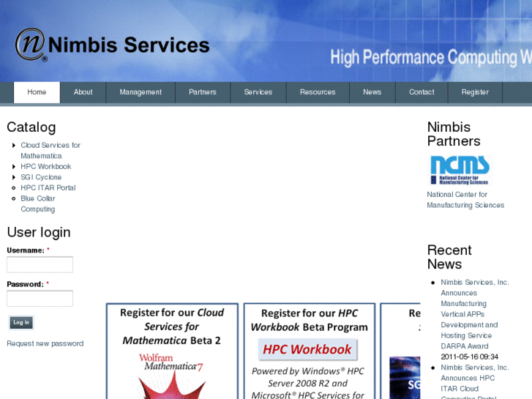Open the Resources menu item
532x399 pixels.
pos(318,92)
